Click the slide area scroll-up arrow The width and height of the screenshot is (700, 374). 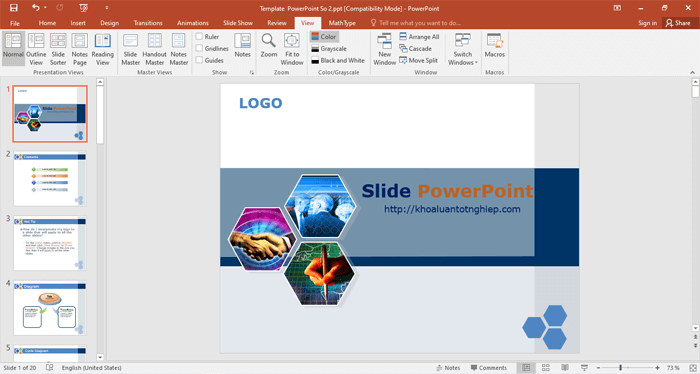click(695, 82)
